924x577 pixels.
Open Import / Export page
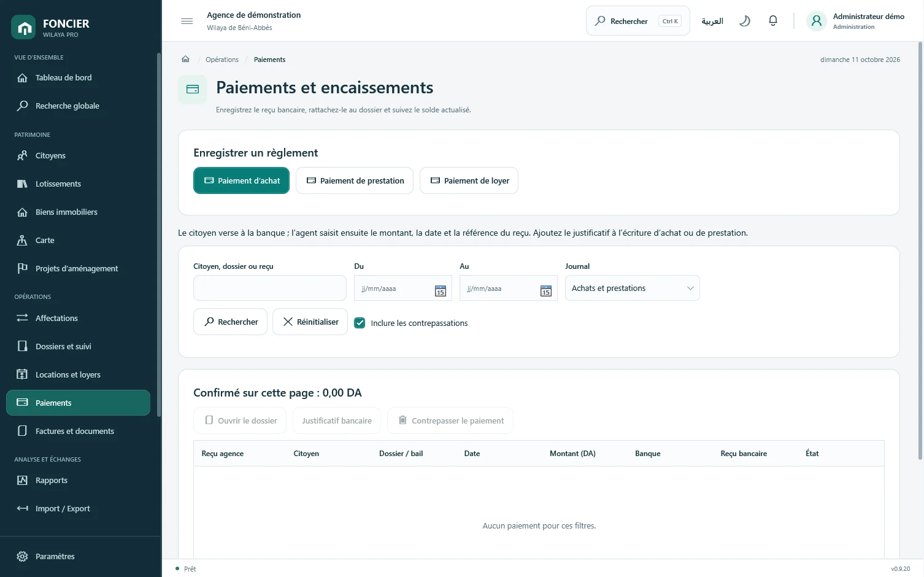(x=78, y=509)
